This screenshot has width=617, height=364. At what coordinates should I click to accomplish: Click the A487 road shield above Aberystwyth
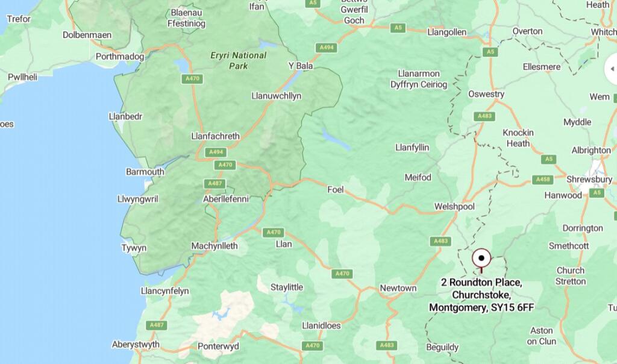157,325
